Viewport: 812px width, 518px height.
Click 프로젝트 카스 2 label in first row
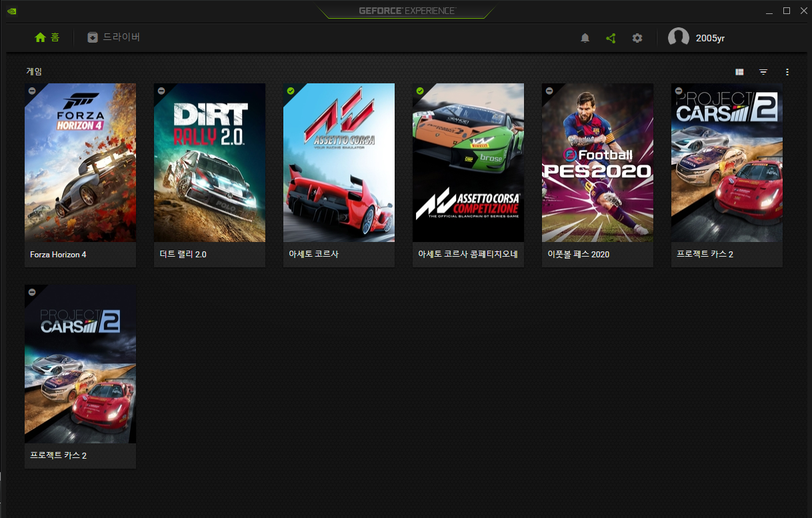click(x=705, y=255)
